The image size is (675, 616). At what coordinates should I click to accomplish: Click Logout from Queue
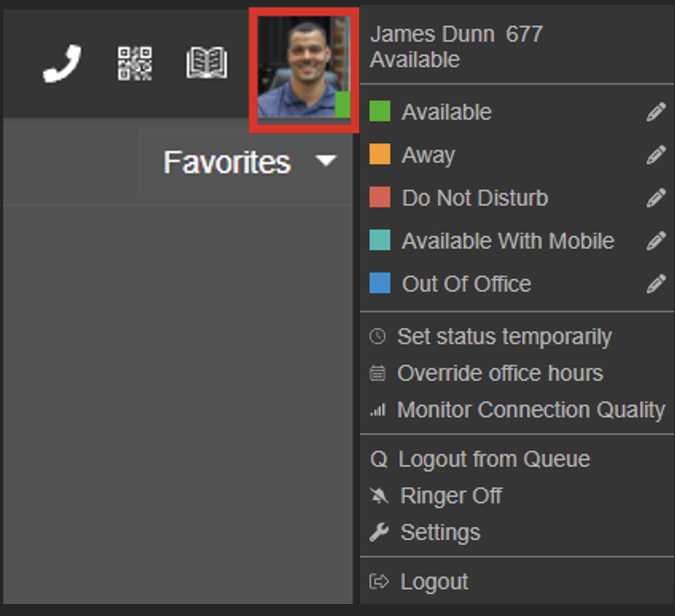(493, 459)
